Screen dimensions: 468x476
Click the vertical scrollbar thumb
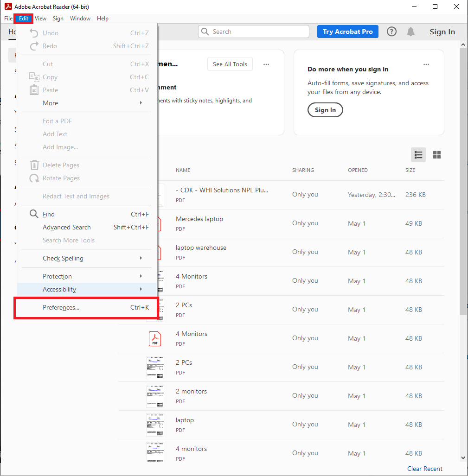click(463, 182)
